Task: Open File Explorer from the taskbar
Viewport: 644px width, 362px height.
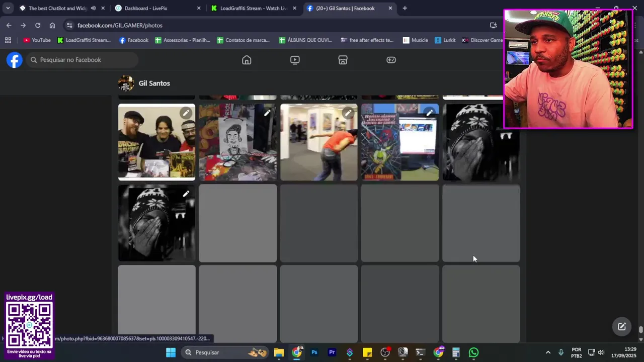Action: click(x=279, y=352)
